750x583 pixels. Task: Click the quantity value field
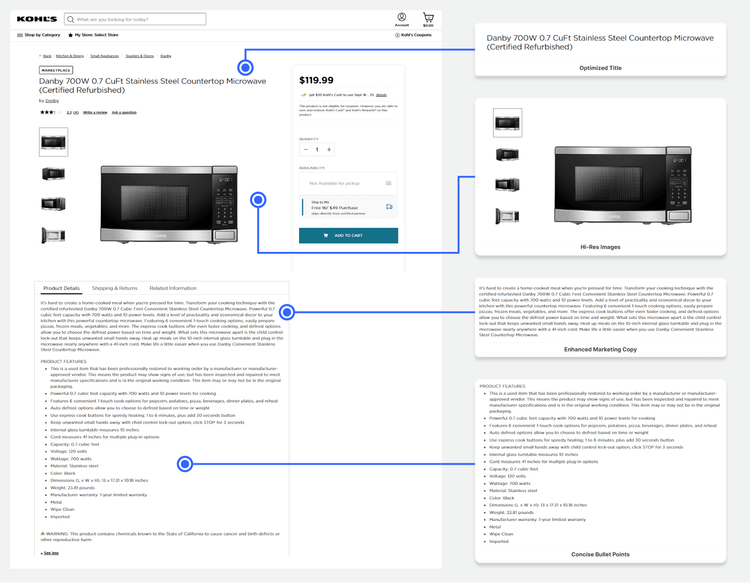click(x=317, y=150)
